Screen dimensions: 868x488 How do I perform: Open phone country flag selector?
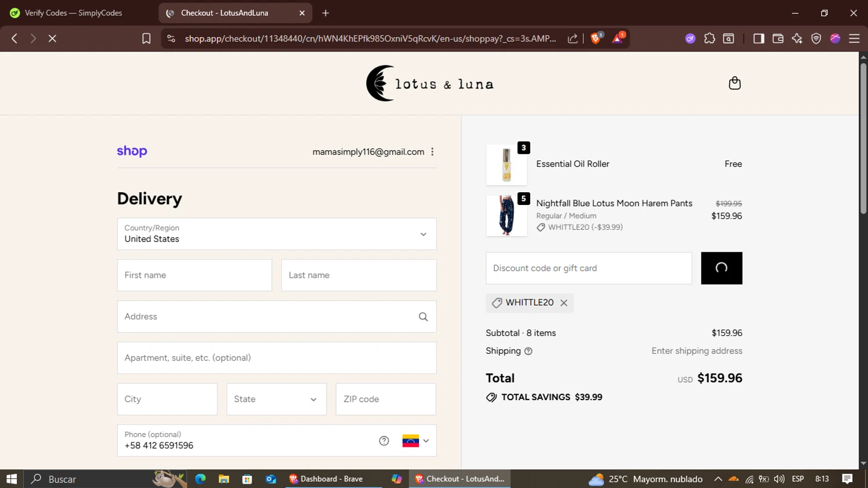coord(415,441)
